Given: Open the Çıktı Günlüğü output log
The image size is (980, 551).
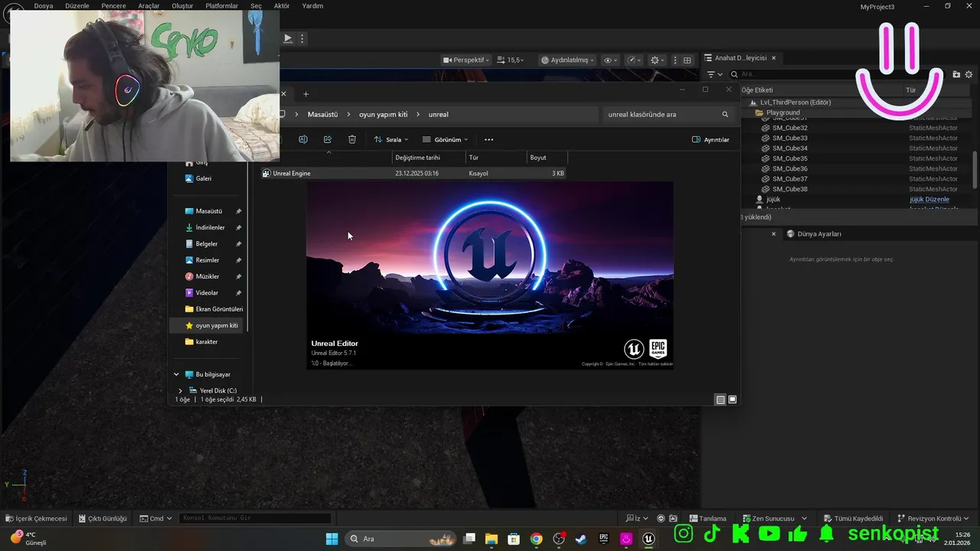Looking at the screenshot, I should [x=102, y=518].
